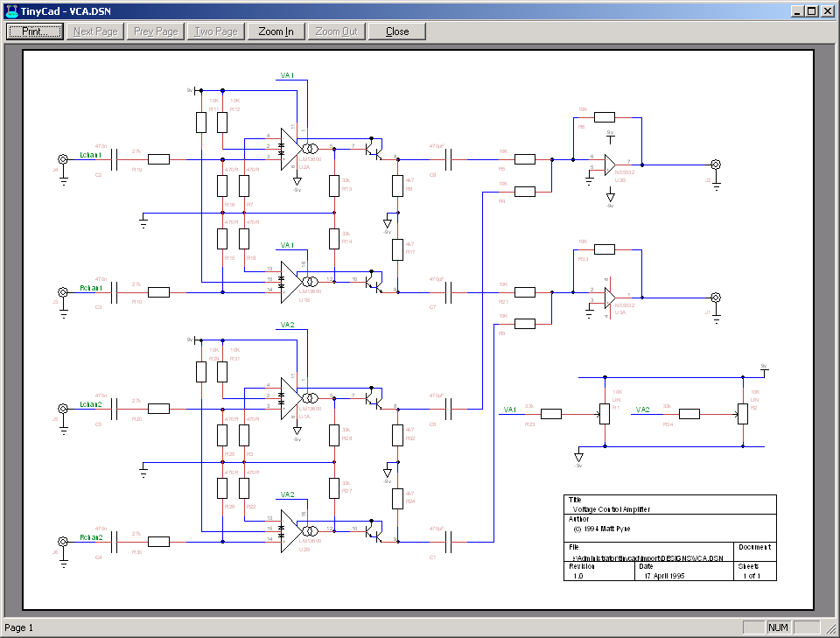
Task: Click the C2 capacitor symbol after Lchan1
Action: [114, 159]
